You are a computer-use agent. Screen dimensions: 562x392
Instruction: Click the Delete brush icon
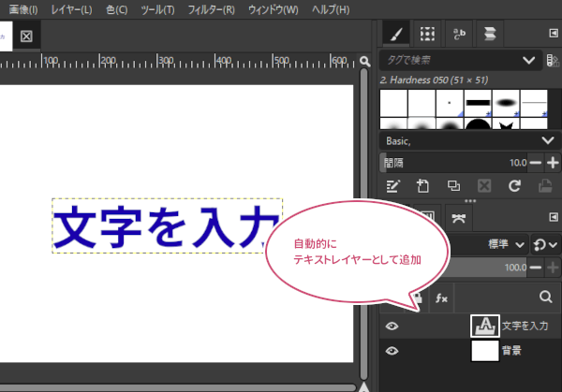point(484,186)
